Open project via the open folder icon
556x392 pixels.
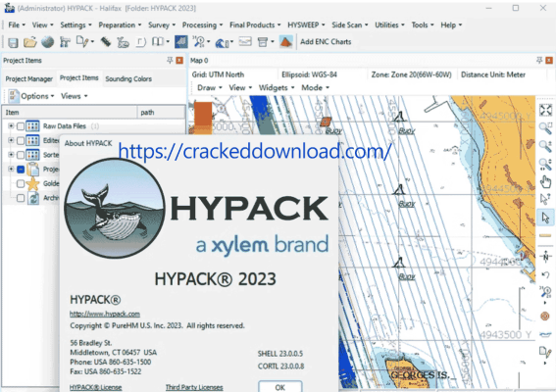click(x=30, y=42)
